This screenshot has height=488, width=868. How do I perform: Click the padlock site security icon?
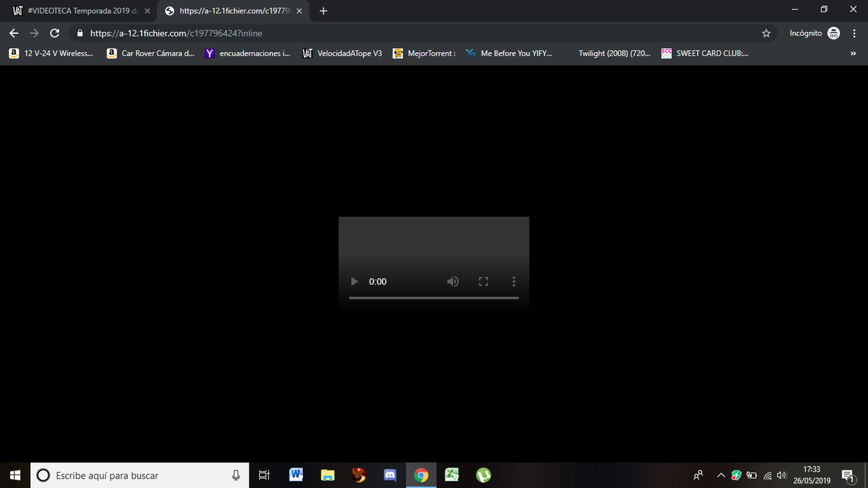(x=79, y=33)
